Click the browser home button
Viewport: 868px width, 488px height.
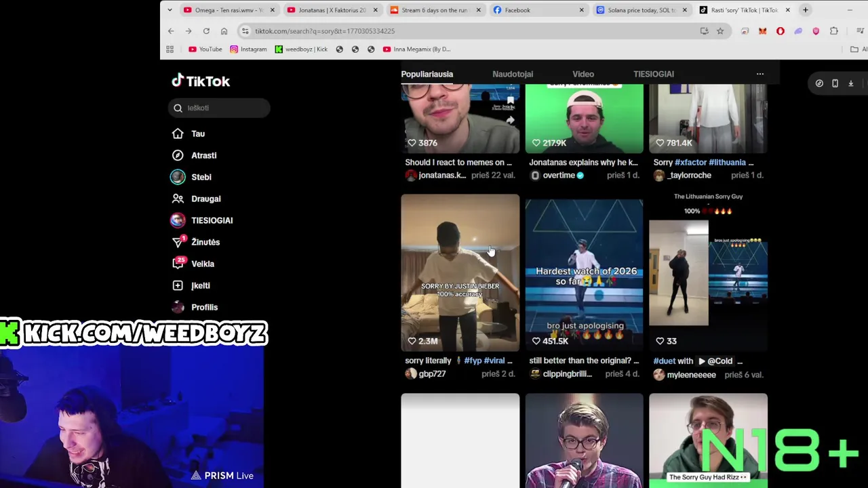click(224, 31)
